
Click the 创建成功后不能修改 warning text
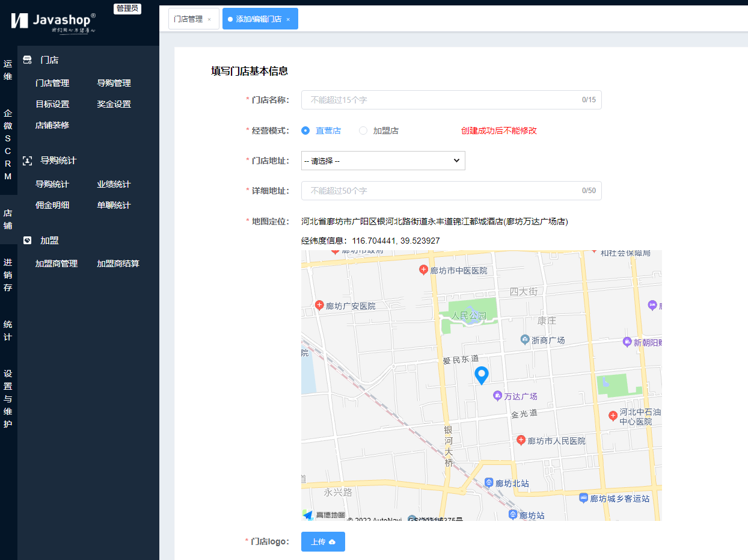(499, 131)
